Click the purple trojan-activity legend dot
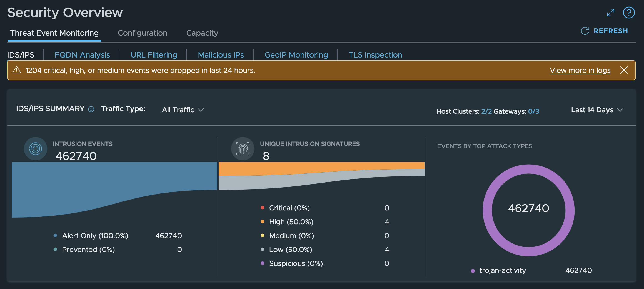The image size is (644, 289). tap(473, 271)
